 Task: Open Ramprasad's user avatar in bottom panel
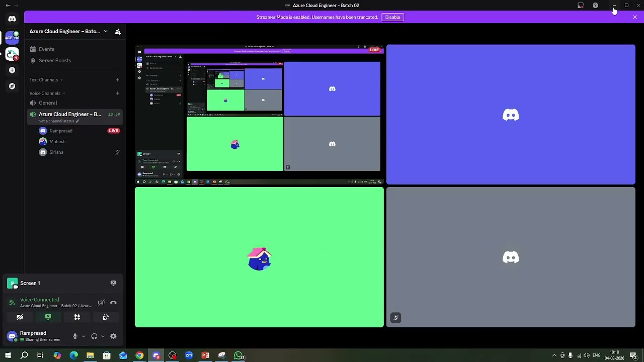coord(12,336)
